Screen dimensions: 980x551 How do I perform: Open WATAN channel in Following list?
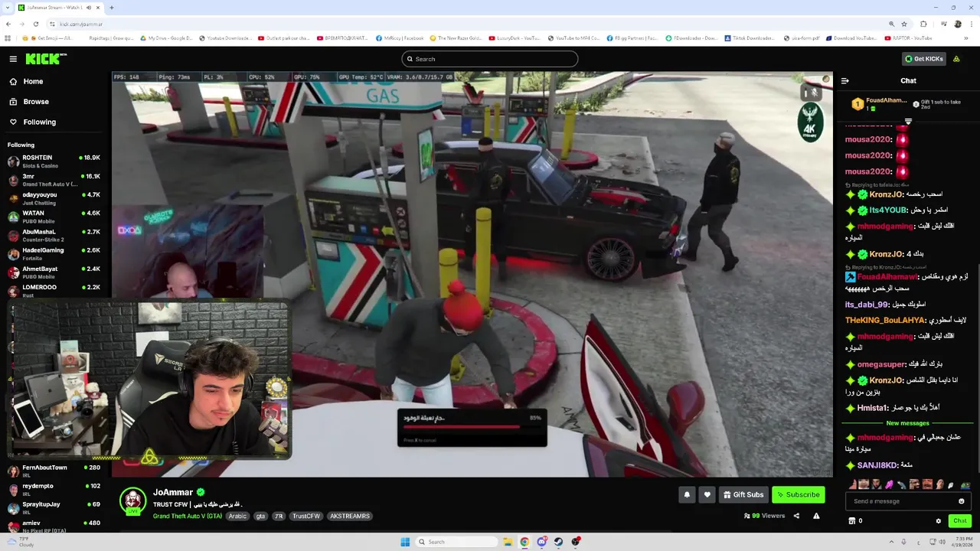click(x=54, y=217)
